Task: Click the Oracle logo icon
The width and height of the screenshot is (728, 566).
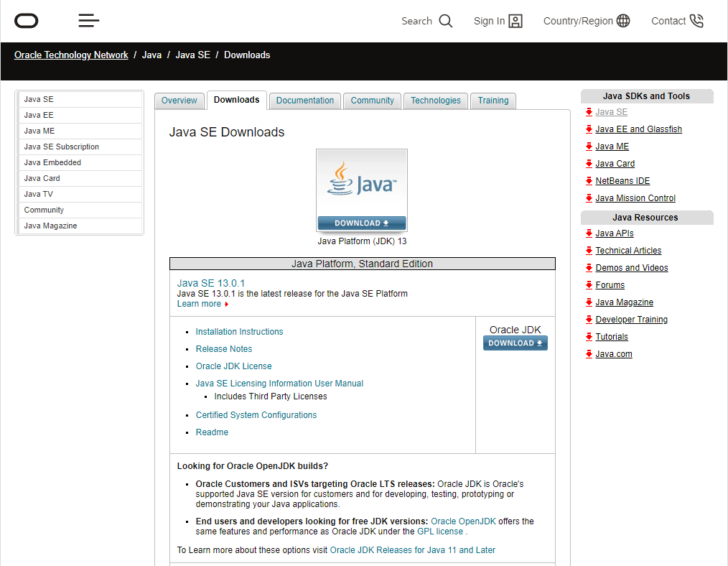Action: tap(26, 21)
